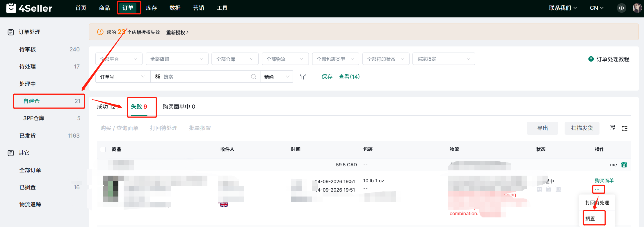Image resolution: width=644 pixels, height=227 pixels.
Task: Click the 重新授权 link
Action: 177,32
